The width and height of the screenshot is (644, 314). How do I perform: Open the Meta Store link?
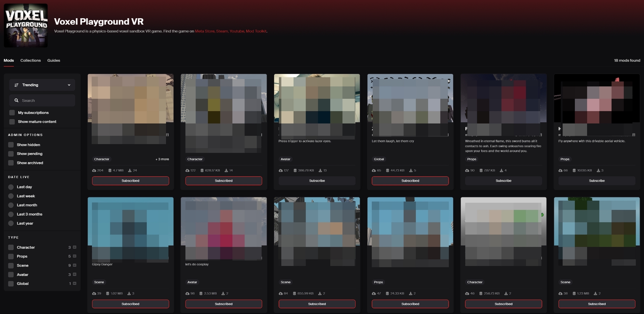click(205, 31)
